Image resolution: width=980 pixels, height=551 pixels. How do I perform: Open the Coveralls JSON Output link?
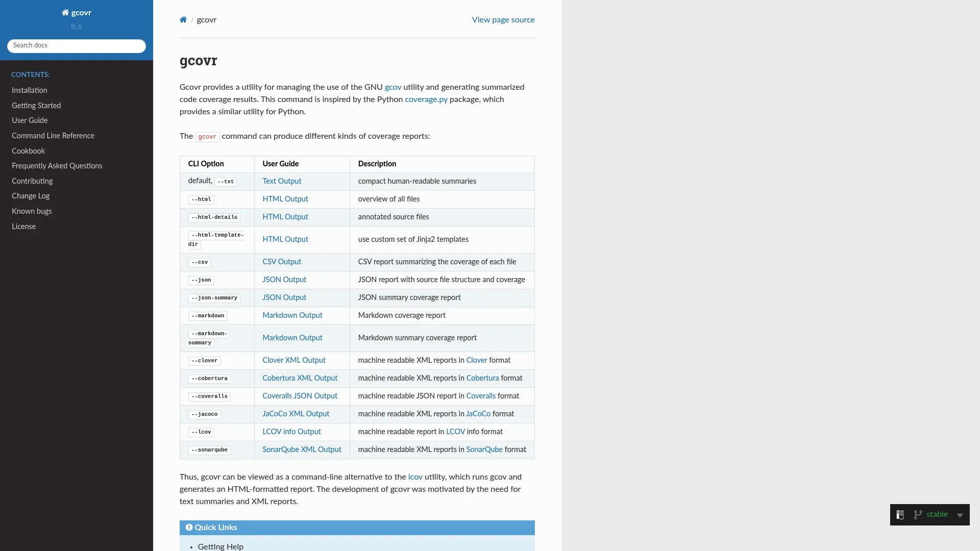[x=300, y=396]
